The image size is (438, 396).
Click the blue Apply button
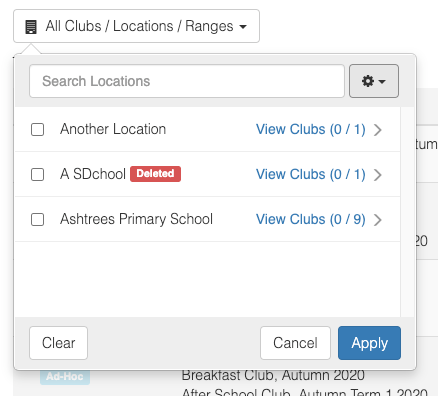pos(369,343)
